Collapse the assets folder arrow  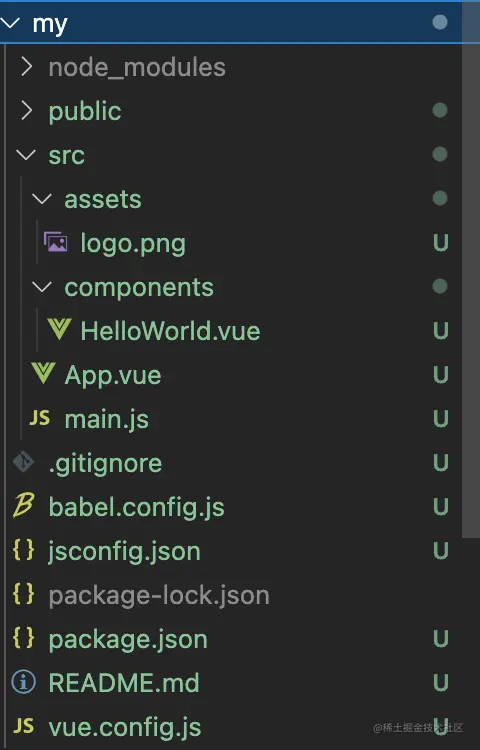coord(42,199)
